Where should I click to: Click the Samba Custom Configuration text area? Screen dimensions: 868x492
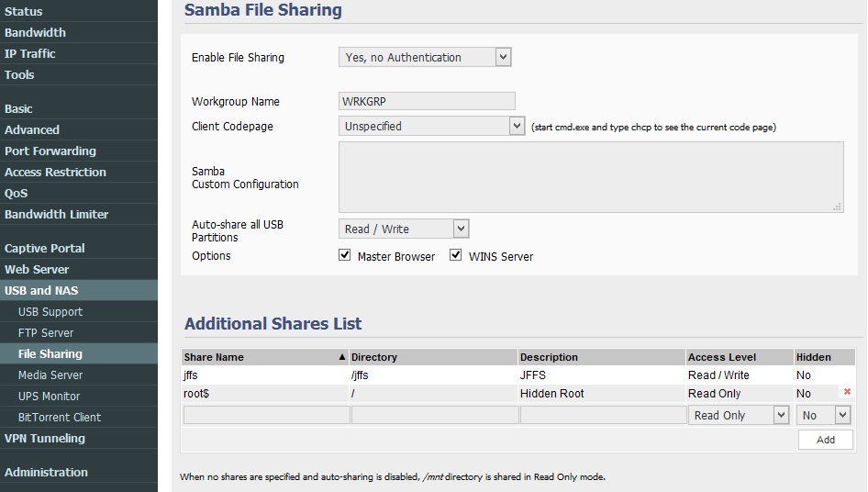tap(591, 177)
